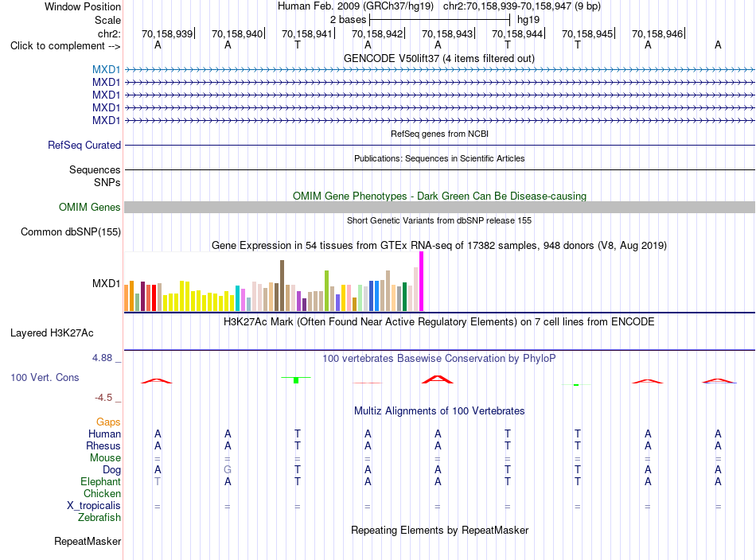Click the Multiz Alignments of 100 Vertebrates title

(x=439, y=411)
